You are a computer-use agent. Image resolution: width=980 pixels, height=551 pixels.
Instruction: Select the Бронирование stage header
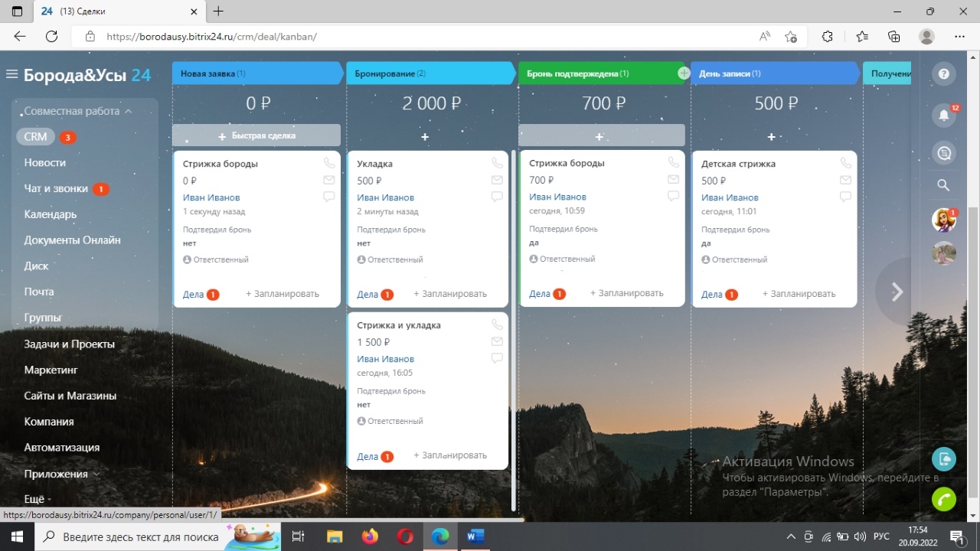click(x=431, y=73)
